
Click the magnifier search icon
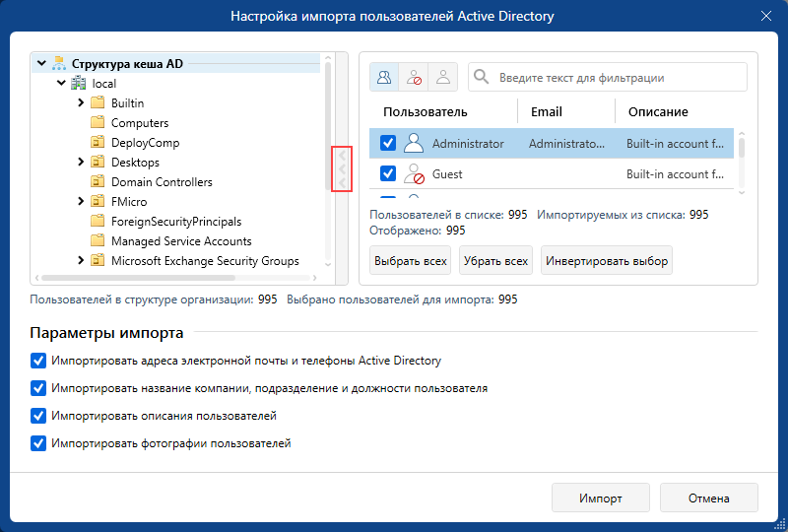pos(481,77)
